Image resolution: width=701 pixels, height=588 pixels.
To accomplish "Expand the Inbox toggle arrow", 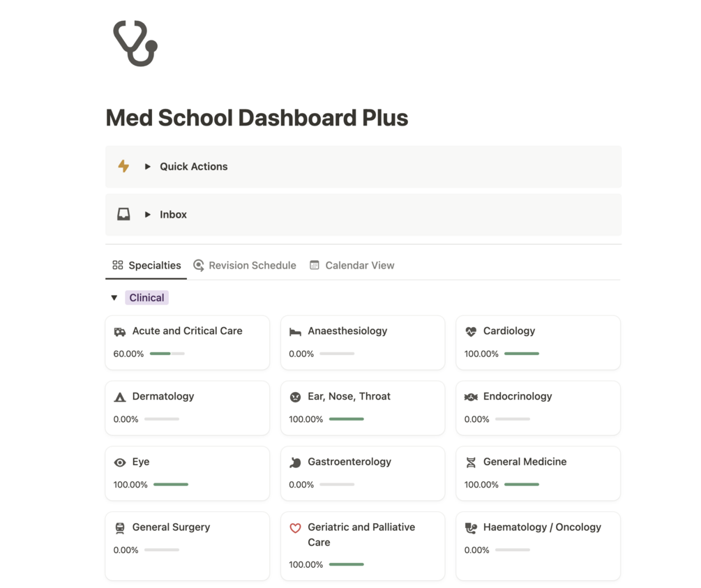I will point(148,215).
